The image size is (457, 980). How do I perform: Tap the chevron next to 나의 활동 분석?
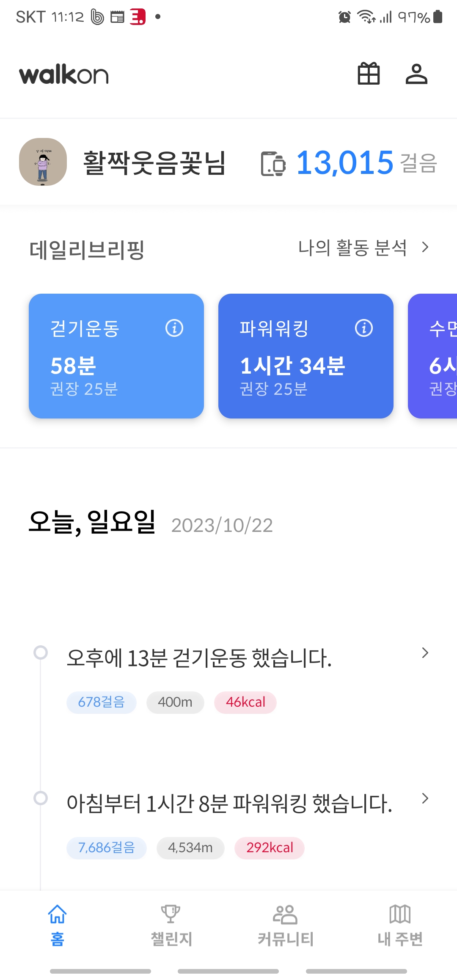tap(425, 247)
